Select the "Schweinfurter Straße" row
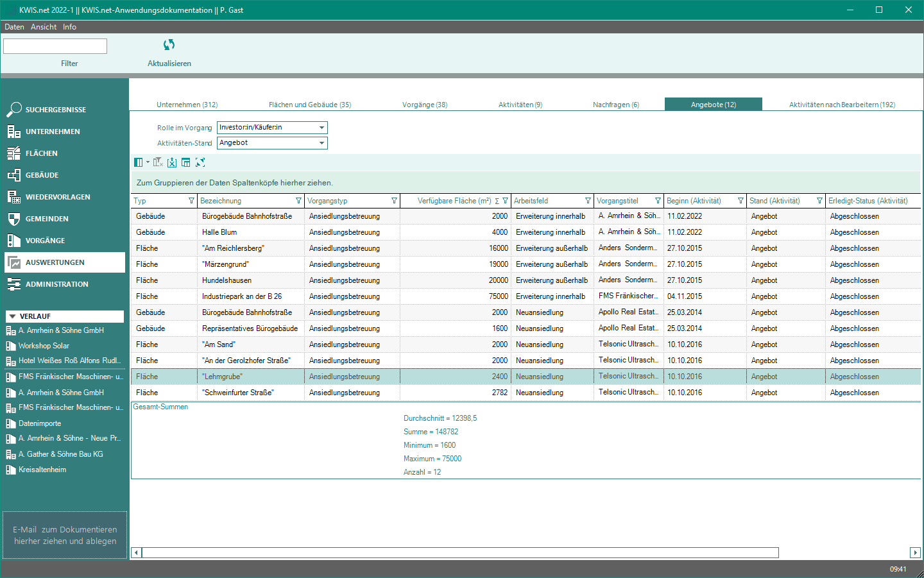The width and height of the screenshot is (924, 578). point(526,393)
